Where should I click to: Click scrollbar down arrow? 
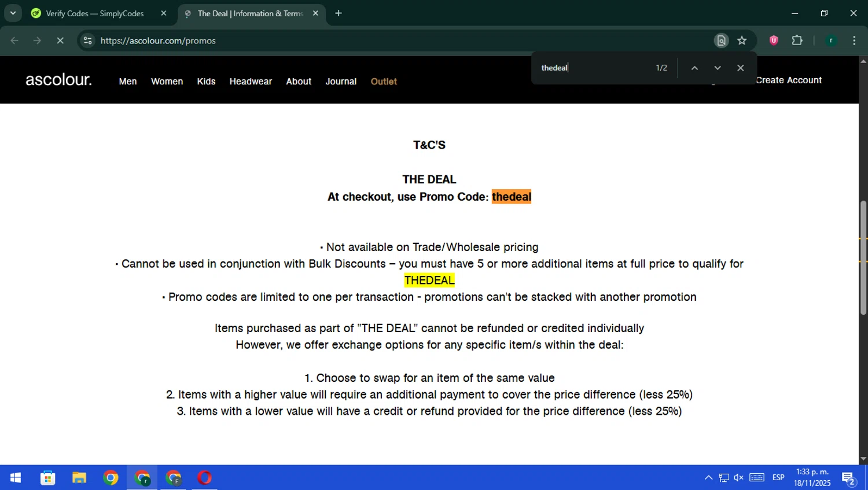(863, 459)
